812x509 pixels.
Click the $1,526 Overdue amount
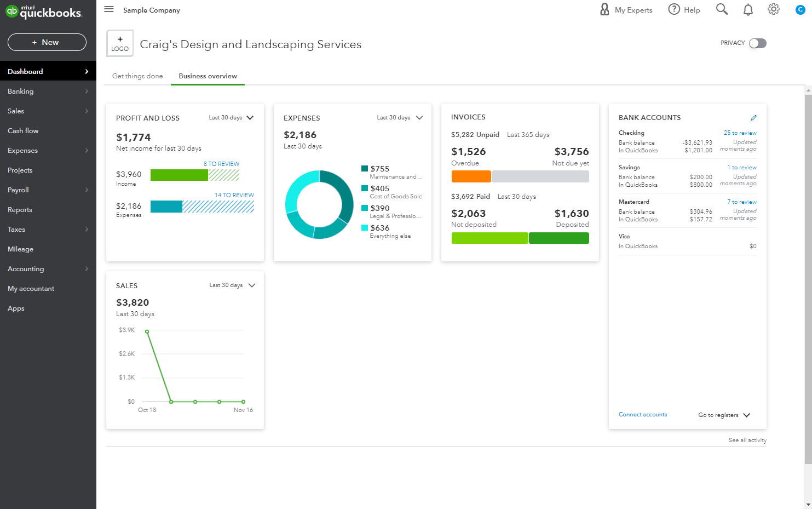468,152
